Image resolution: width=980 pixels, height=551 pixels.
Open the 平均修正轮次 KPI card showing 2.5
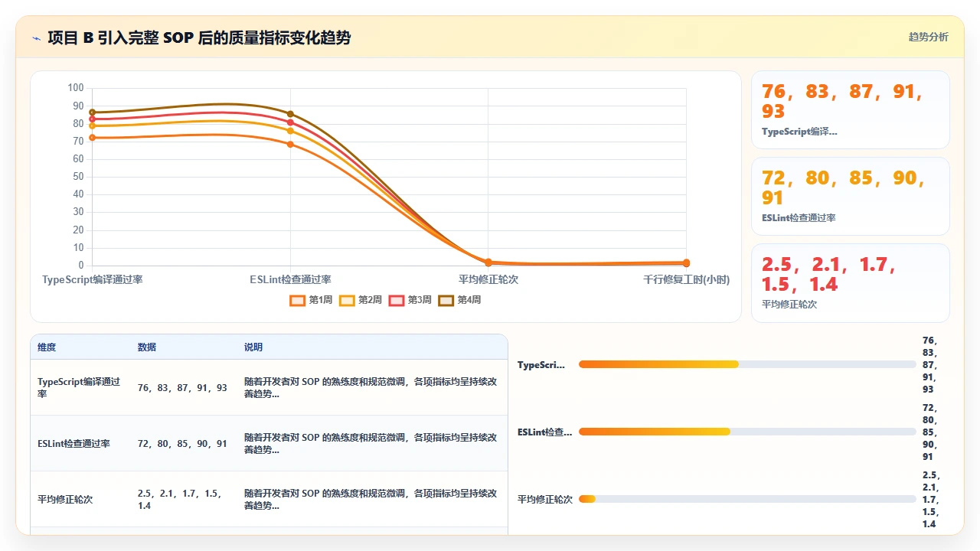851,283
